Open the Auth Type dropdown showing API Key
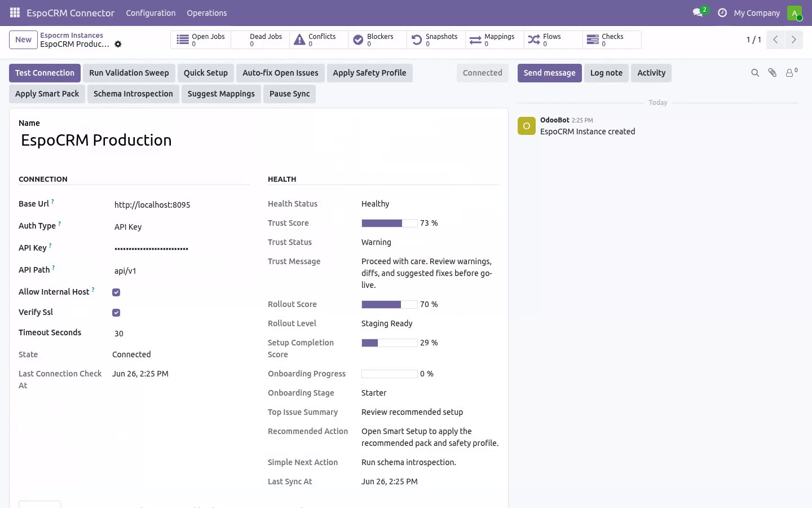 coord(180,227)
